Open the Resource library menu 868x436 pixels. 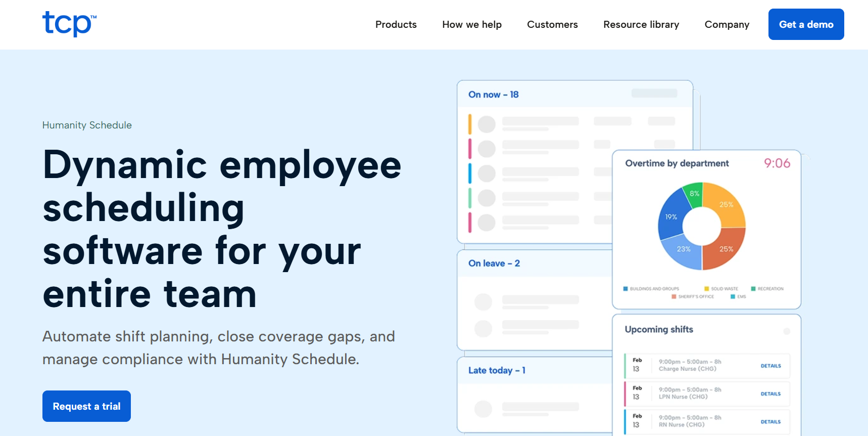(641, 24)
